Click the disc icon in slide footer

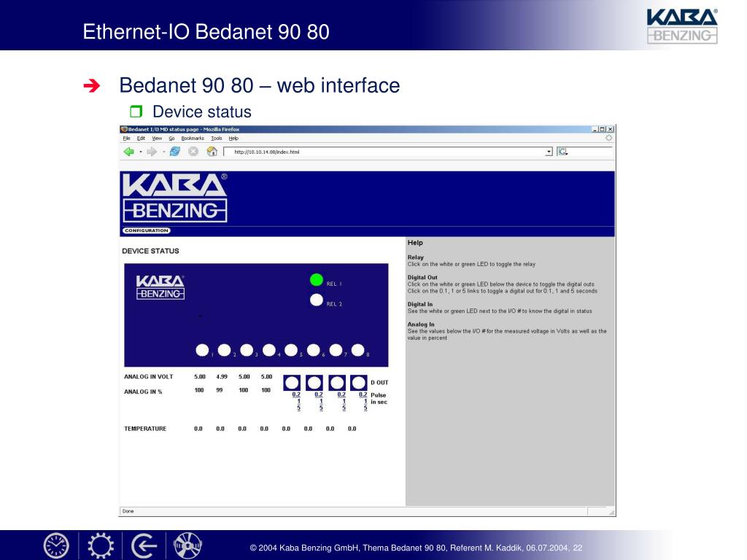(x=187, y=545)
